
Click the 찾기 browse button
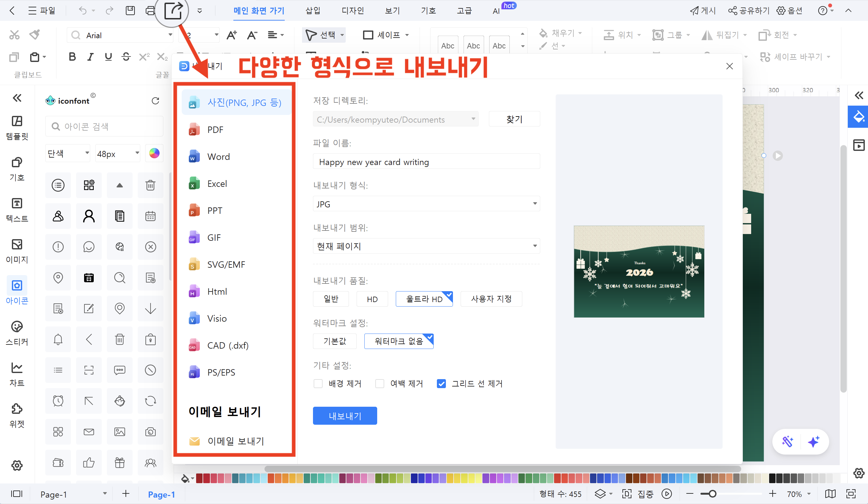(x=514, y=119)
